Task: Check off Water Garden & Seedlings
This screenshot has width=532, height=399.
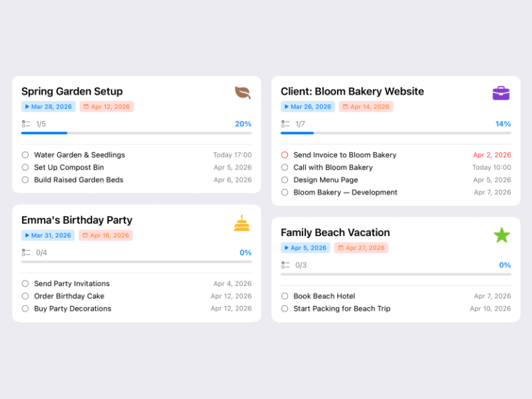Action: (x=25, y=154)
